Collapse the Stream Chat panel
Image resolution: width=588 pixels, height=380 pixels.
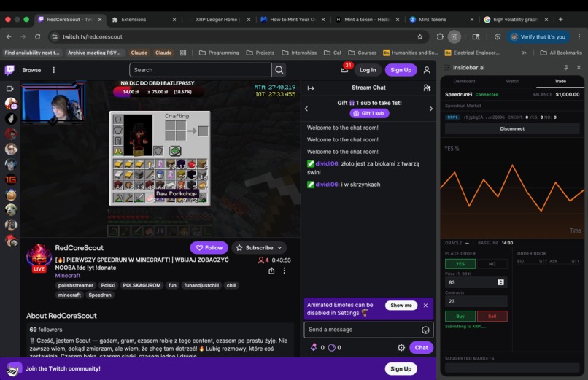coord(311,88)
